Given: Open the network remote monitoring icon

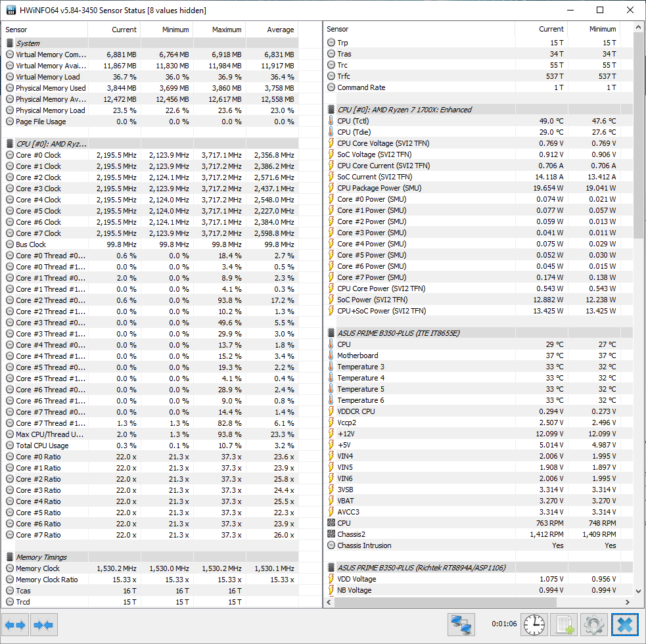Looking at the screenshot, I should click(x=461, y=625).
